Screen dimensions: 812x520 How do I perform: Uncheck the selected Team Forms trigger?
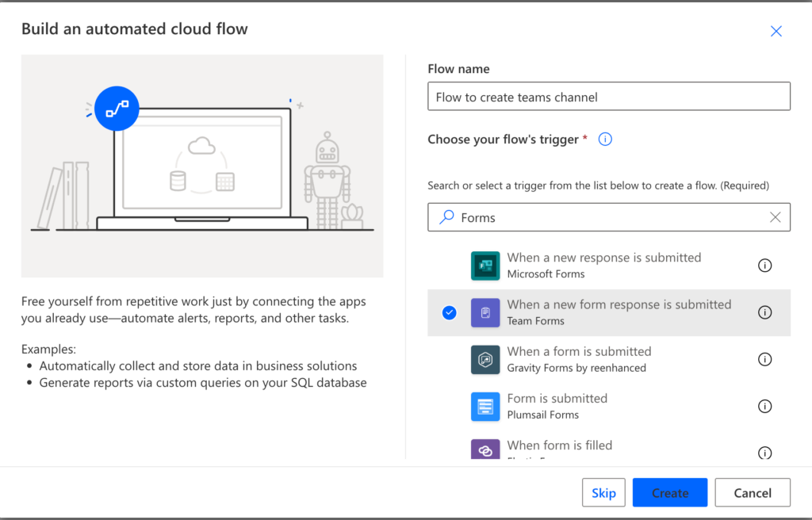450,312
